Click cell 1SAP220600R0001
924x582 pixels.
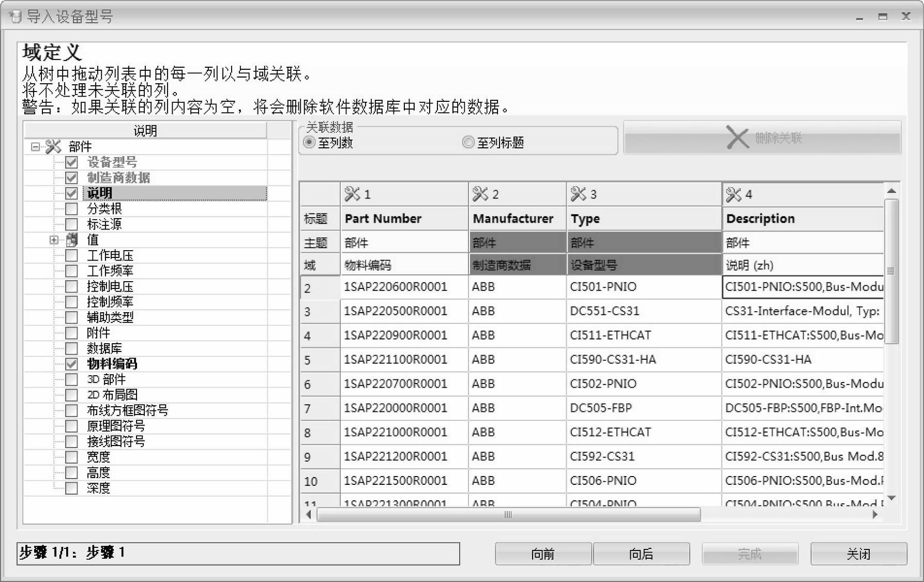[x=404, y=287]
